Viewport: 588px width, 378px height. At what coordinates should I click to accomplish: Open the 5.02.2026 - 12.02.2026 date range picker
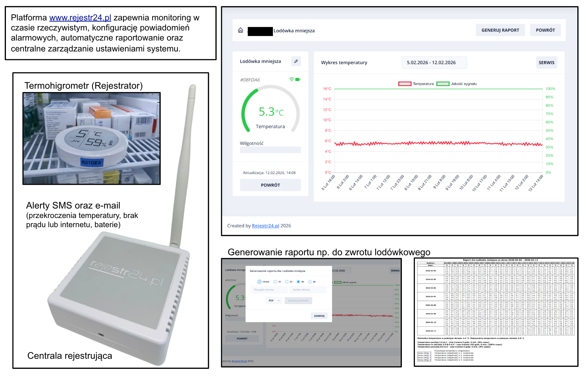(434, 62)
